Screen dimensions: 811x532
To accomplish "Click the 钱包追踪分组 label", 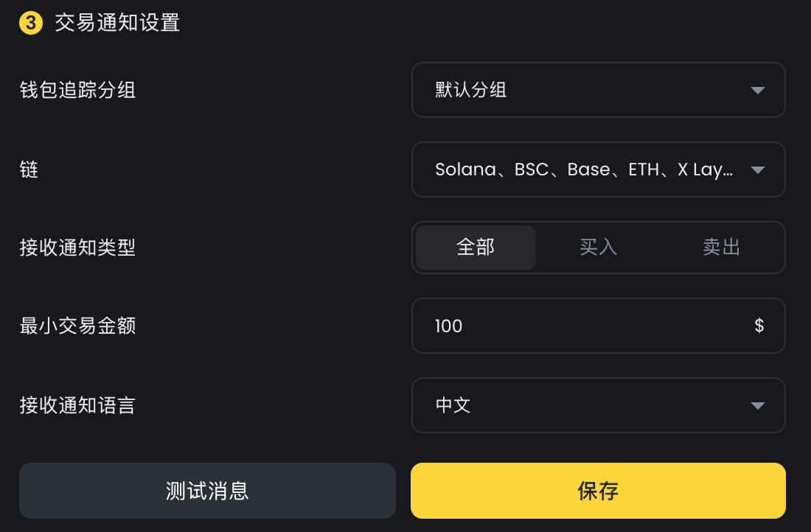I will [77, 90].
